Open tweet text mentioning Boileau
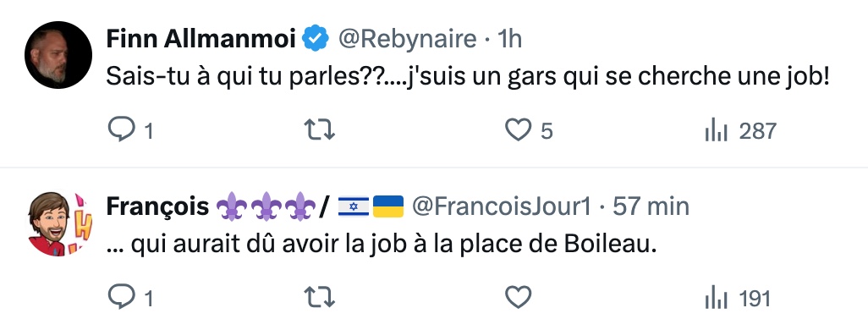868x330 pixels. (381, 245)
